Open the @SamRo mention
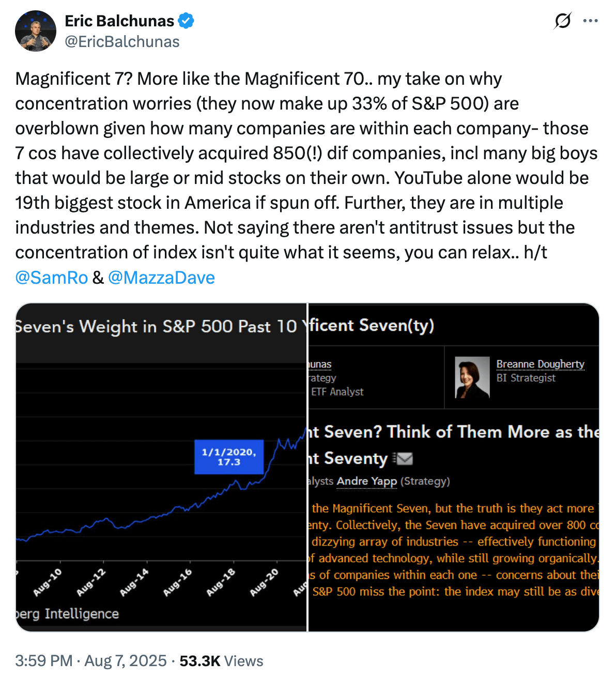The width and height of the screenshot is (616, 678). [x=52, y=278]
